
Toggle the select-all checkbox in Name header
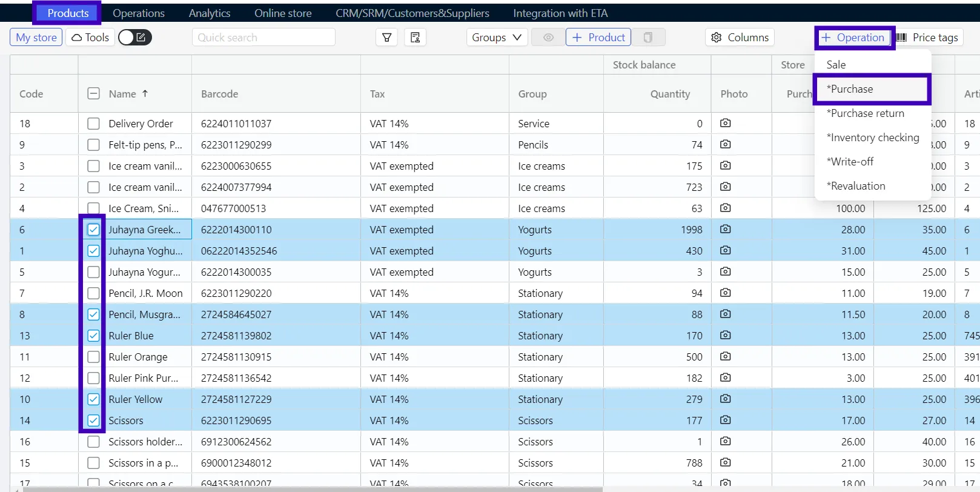pos(93,93)
